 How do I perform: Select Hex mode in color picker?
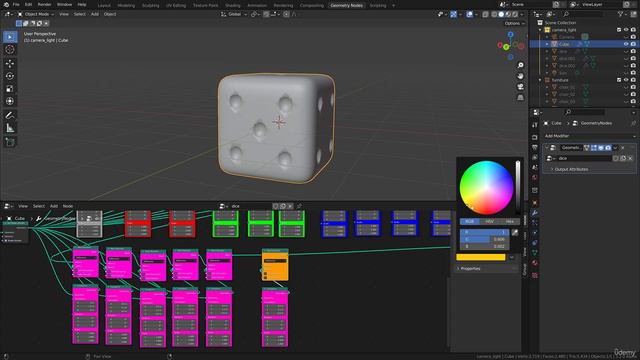tap(509, 221)
